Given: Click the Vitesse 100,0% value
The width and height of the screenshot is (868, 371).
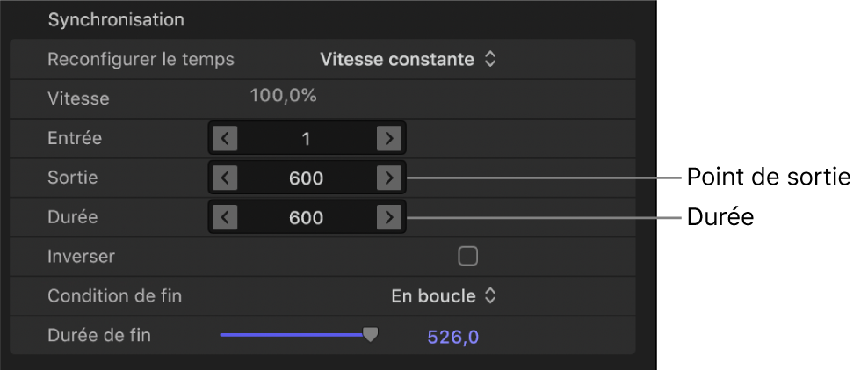Looking at the screenshot, I should (283, 96).
